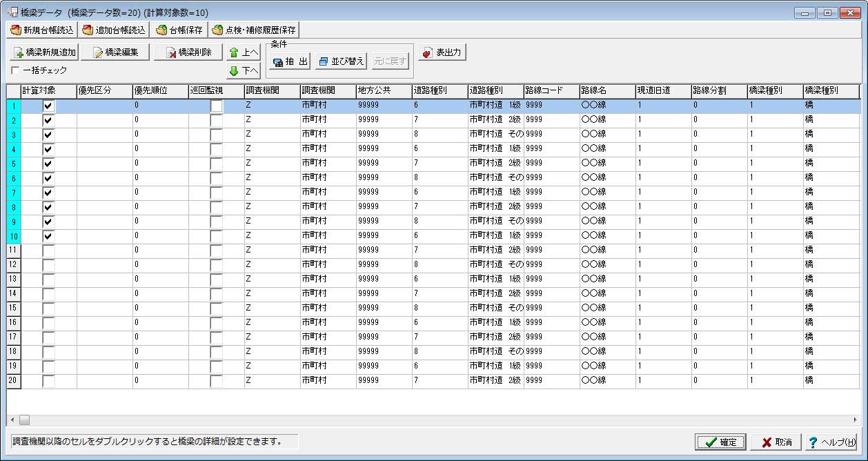The width and height of the screenshot is (868, 461).
Task: Click the 路線分割 column header
Action: click(x=719, y=91)
